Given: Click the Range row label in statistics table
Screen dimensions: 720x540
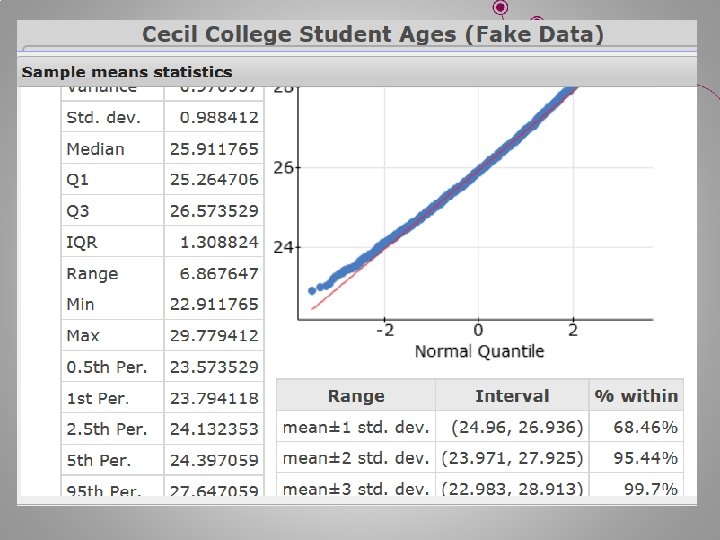Looking at the screenshot, I should click(x=92, y=273).
